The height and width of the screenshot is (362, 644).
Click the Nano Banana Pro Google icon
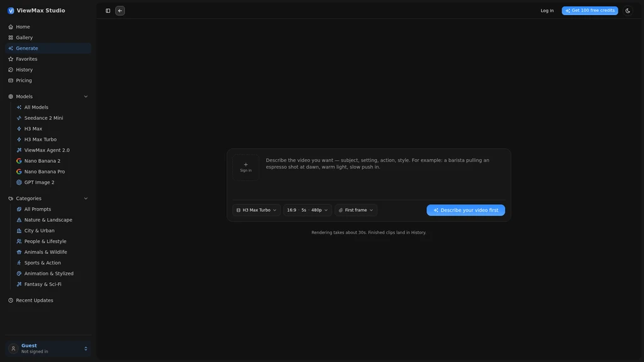[19, 172]
